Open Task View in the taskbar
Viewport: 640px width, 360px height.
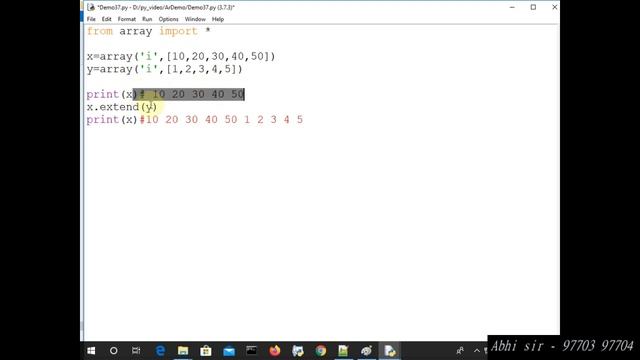(136, 351)
